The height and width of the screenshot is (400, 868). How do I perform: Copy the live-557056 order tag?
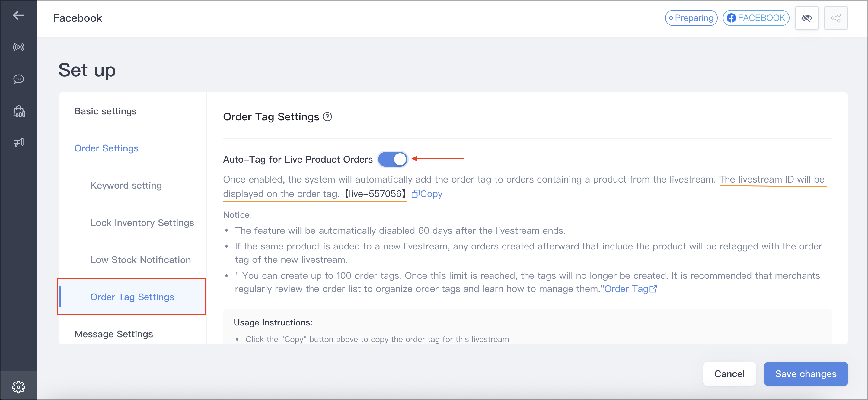pos(427,194)
